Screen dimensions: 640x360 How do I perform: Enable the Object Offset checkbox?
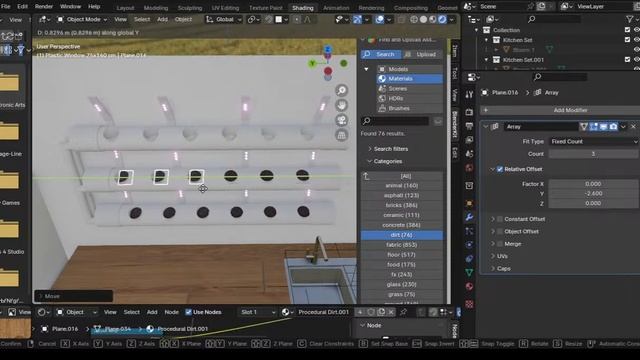click(500, 231)
